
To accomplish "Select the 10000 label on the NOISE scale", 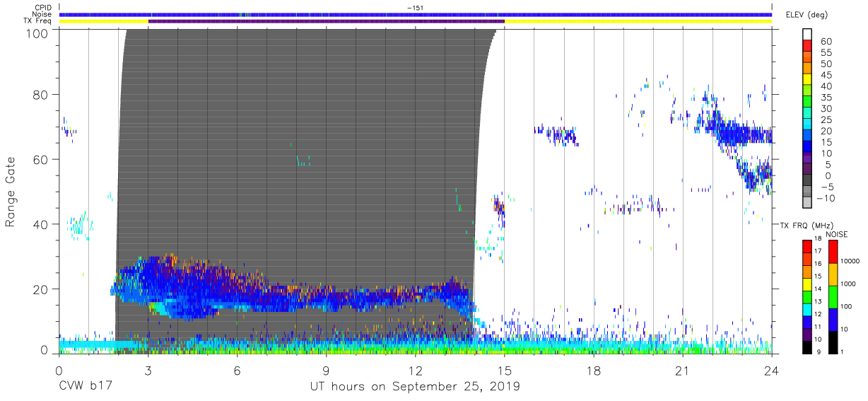I will click(x=849, y=261).
